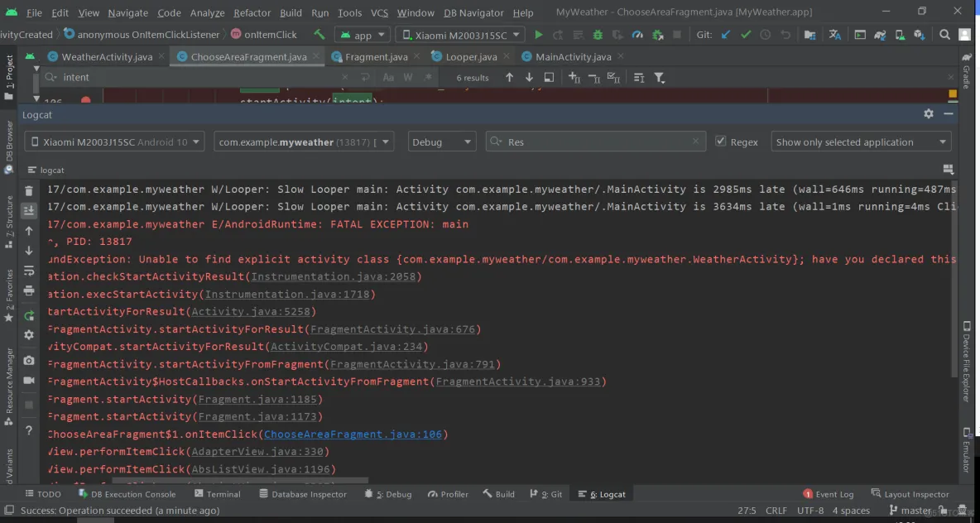Toggle Match Case Aa in search bar
980x523 pixels.
point(388,78)
